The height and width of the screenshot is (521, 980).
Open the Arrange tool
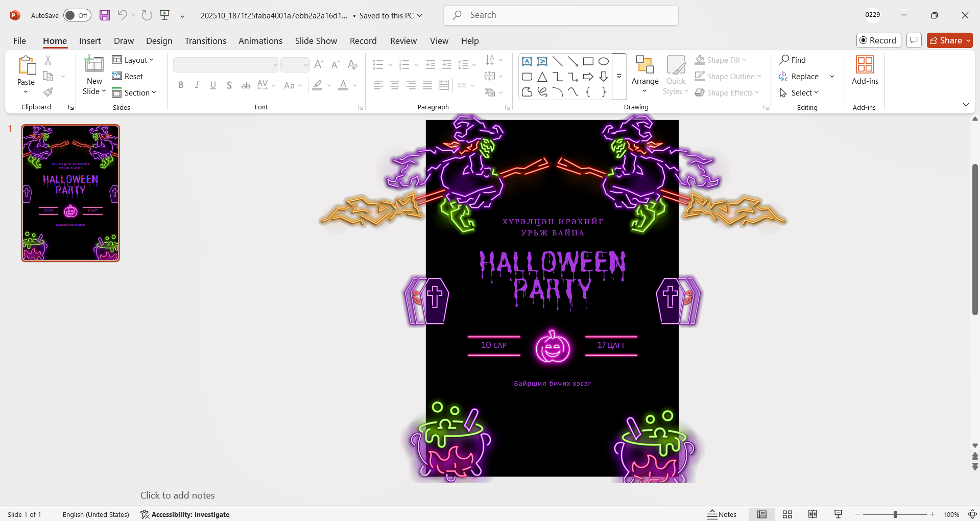pos(644,75)
